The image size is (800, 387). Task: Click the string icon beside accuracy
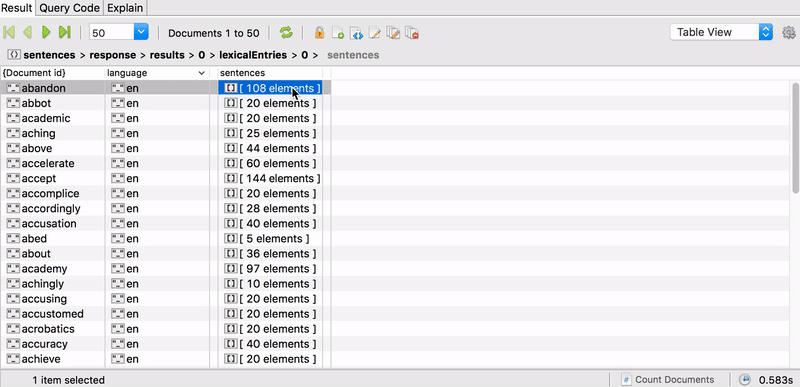(x=13, y=344)
